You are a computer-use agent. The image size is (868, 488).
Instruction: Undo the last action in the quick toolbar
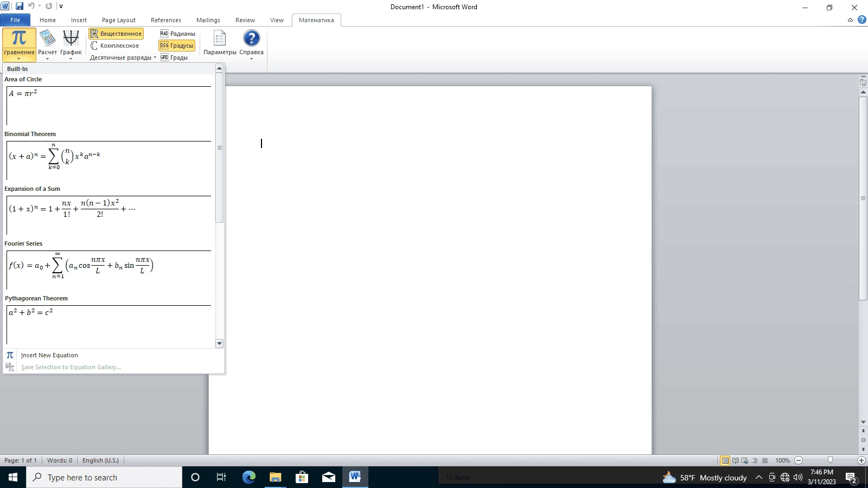tap(31, 7)
